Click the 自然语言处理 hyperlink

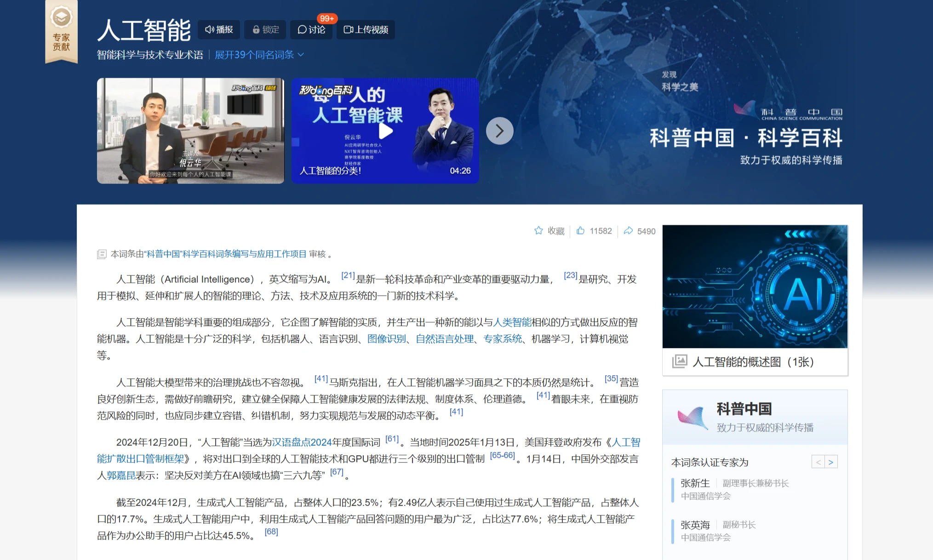click(x=444, y=339)
